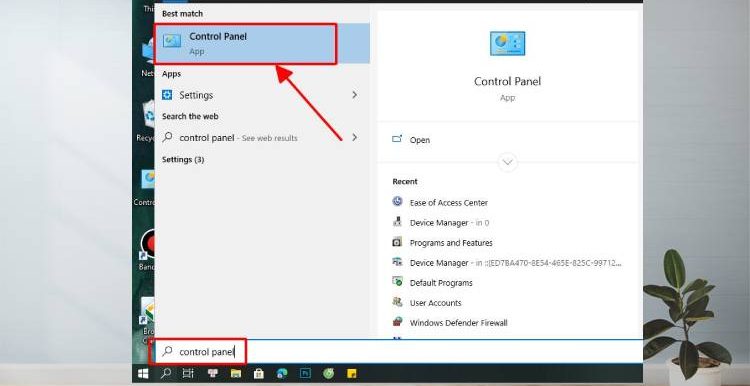Click the Best match heading
The width and height of the screenshot is (750, 386).
pyautogui.click(x=182, y=14)
